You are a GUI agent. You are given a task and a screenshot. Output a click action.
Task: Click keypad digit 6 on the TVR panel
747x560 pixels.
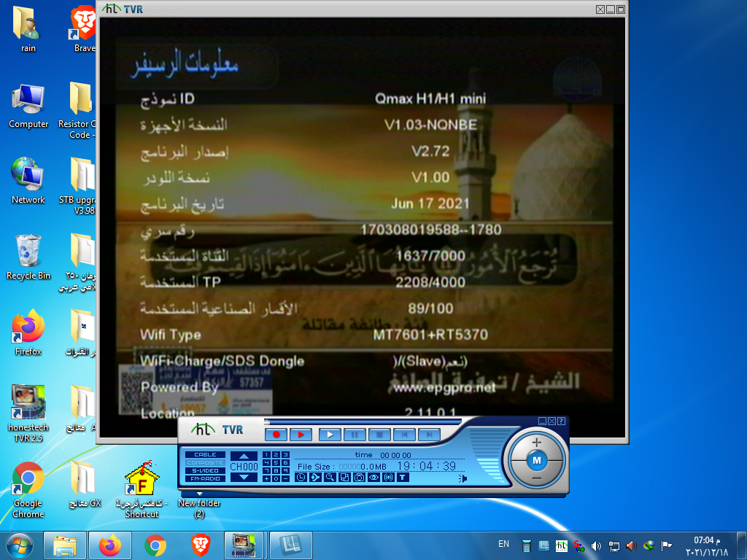[285, 463]
